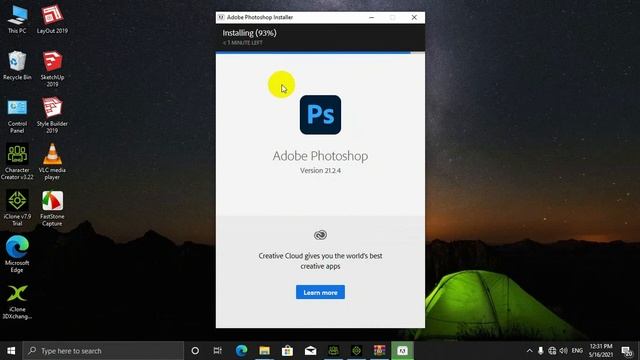Click the microphone tray icon

coord(540,351)
